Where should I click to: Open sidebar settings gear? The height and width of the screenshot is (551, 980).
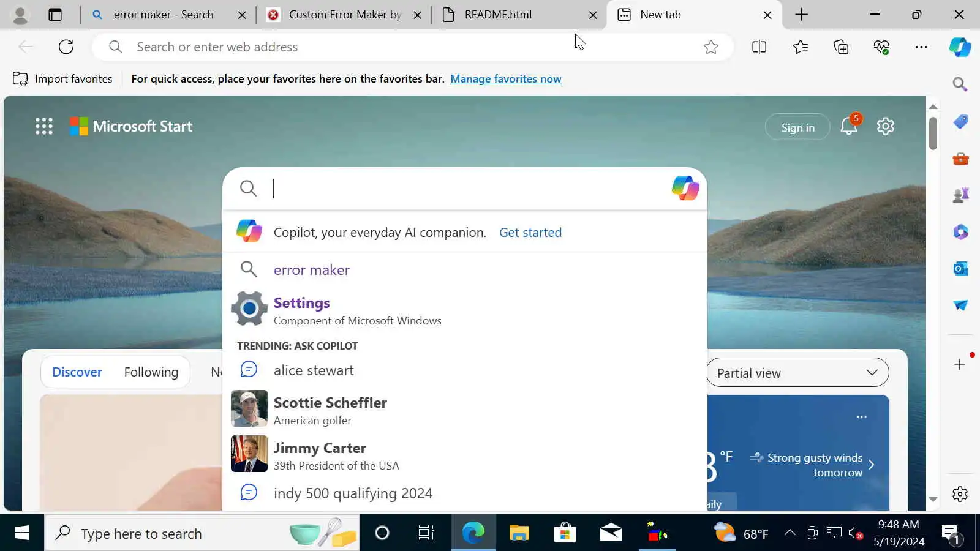coord(960,493)
